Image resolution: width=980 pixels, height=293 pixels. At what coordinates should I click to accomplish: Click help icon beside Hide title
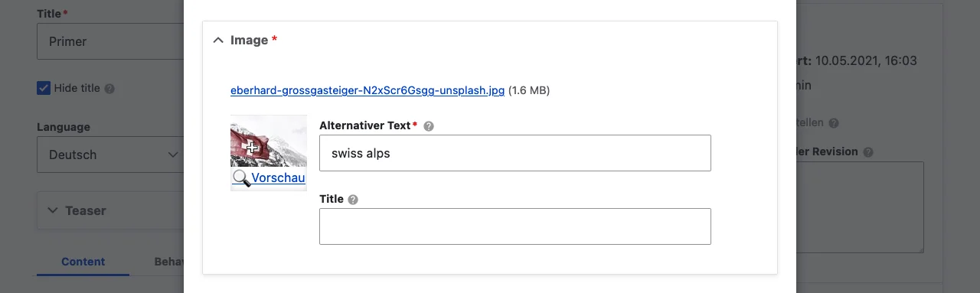[x=109, y=89]
